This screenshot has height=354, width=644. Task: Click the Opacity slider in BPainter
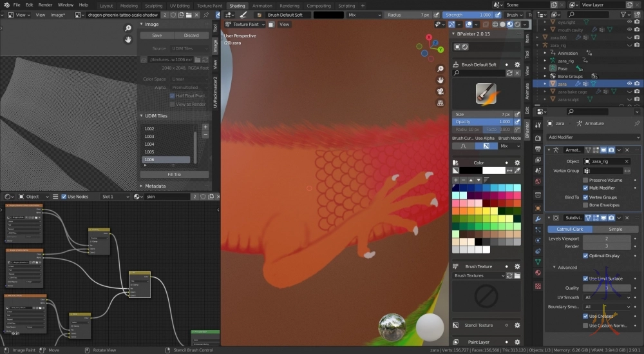coord(482,121)
